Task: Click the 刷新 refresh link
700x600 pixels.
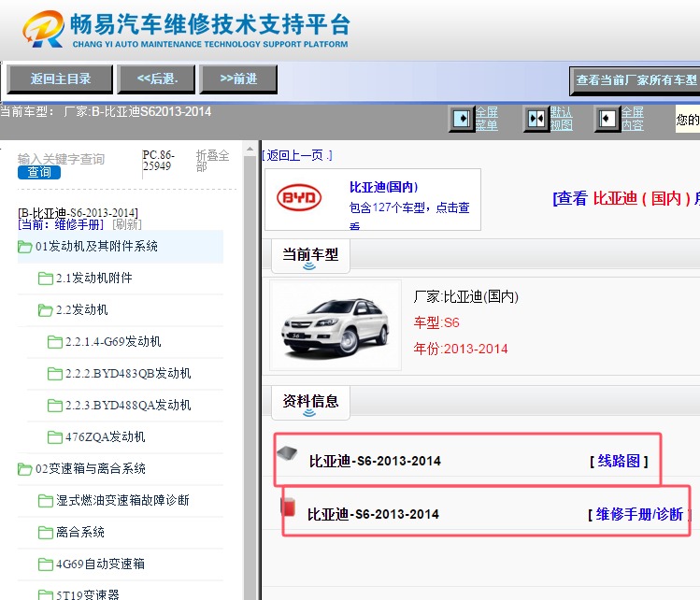Action: [127, 224]
